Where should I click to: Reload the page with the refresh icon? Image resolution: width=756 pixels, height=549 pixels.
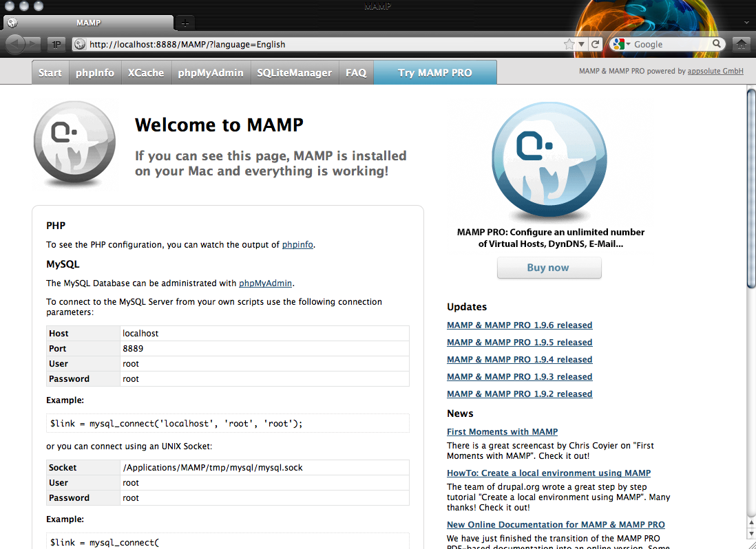(596, 44)
